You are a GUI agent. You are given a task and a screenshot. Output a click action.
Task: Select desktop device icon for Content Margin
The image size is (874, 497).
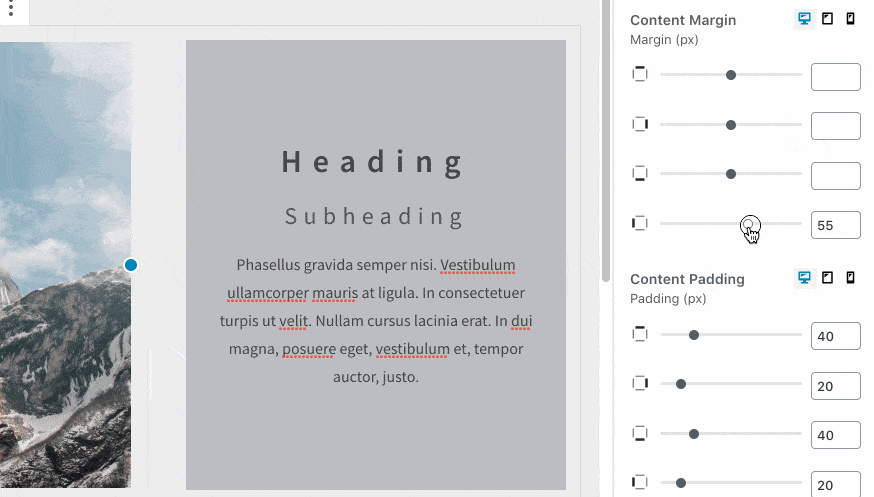tap(804, 18)
